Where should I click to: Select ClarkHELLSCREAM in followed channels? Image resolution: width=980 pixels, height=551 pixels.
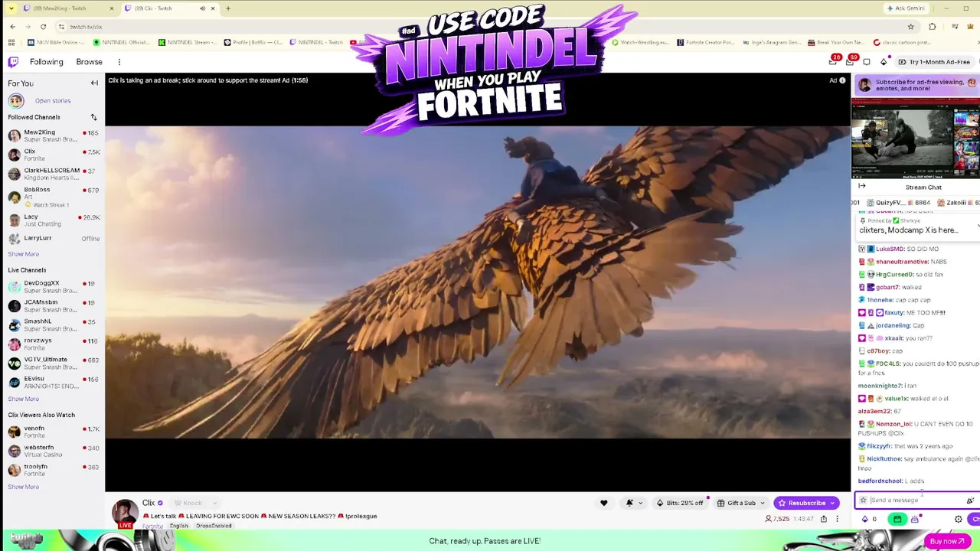tap(53, 174)
